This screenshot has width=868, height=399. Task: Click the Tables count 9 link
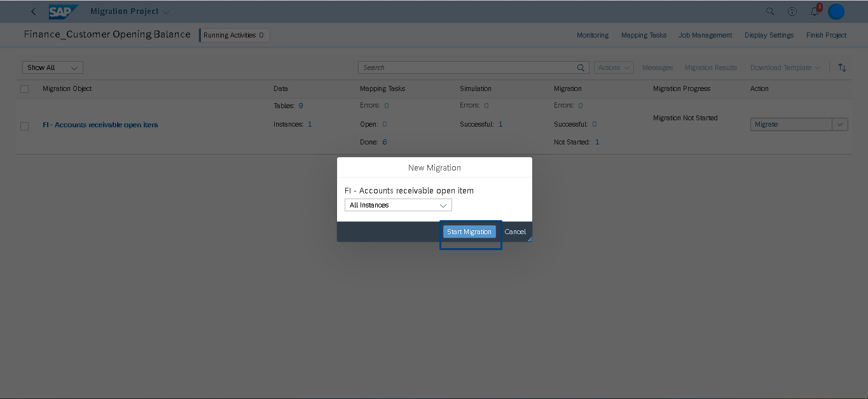(x=301, y=106)
